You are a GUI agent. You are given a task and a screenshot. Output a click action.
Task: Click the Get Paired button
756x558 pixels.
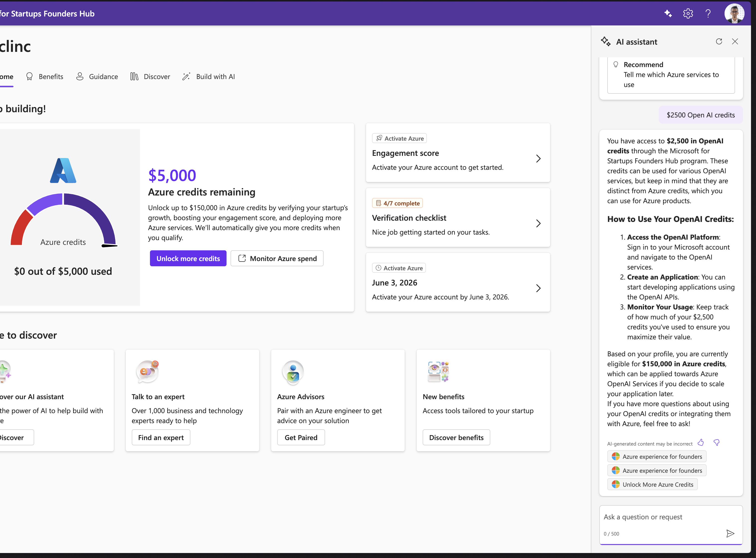[301, 437]
